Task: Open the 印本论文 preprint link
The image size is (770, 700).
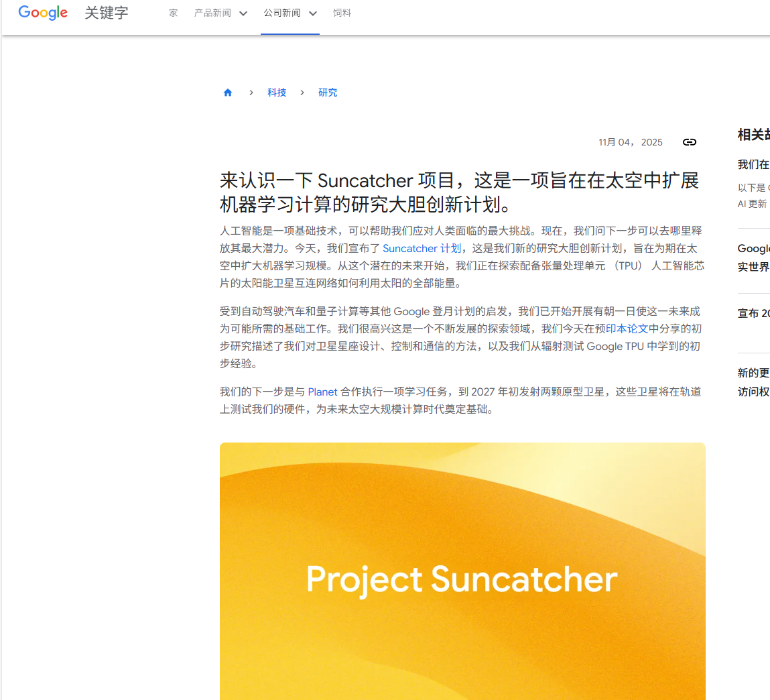Action: pyautogui.click(x=627, y=329)
